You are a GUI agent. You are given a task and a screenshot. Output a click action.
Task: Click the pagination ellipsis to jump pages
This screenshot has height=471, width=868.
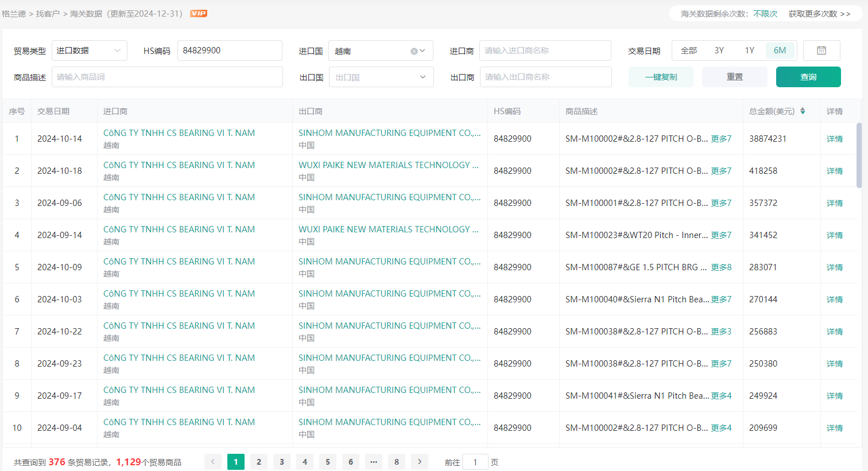tap(374, 462)
